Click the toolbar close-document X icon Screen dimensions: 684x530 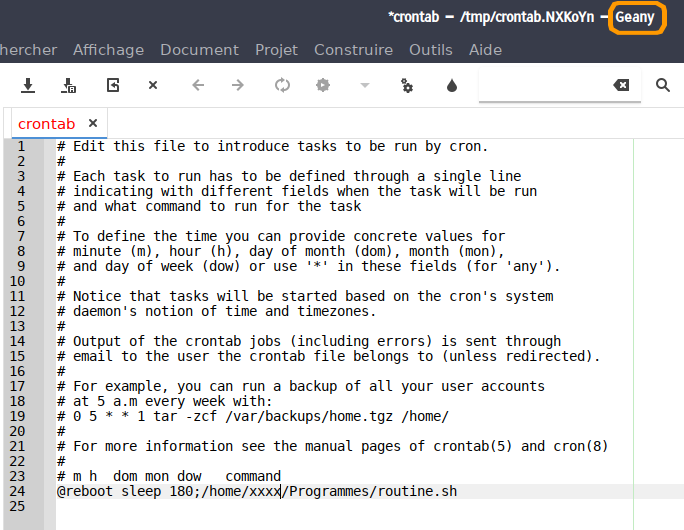153,86
